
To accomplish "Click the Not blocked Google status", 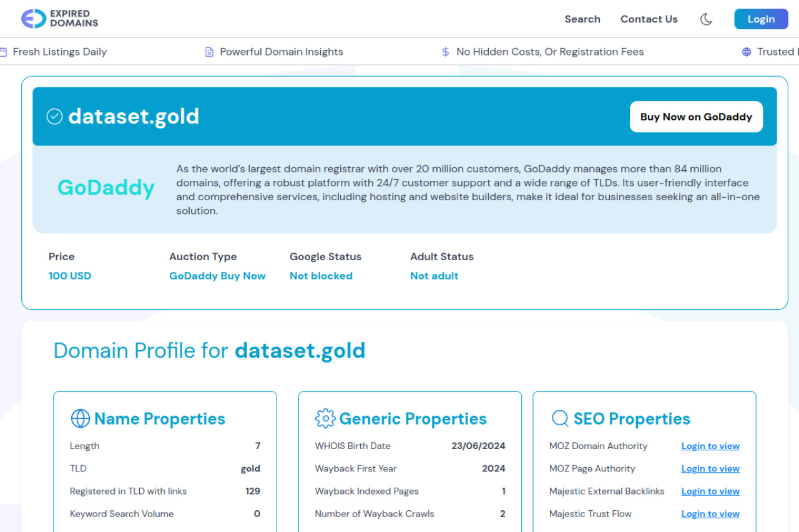I will tap(321, 276).
